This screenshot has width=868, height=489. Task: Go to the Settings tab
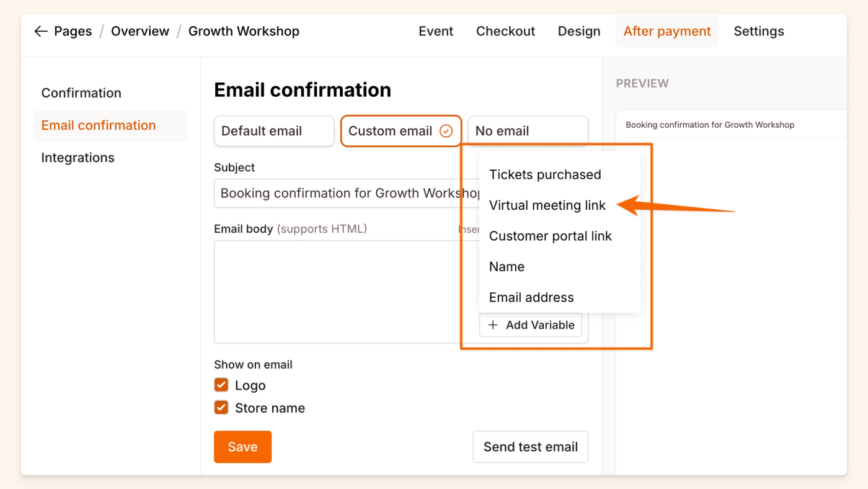click(x=758, y=31)
